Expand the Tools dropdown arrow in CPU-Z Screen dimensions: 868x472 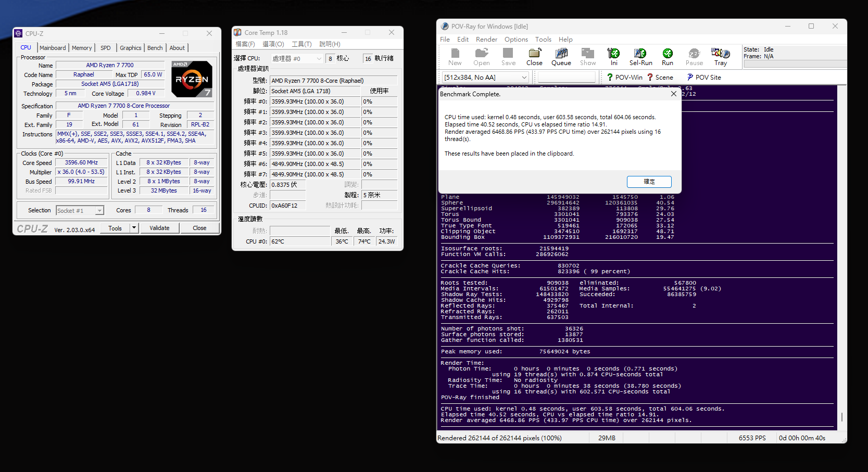pyautogui.click(x=134, y=228)
